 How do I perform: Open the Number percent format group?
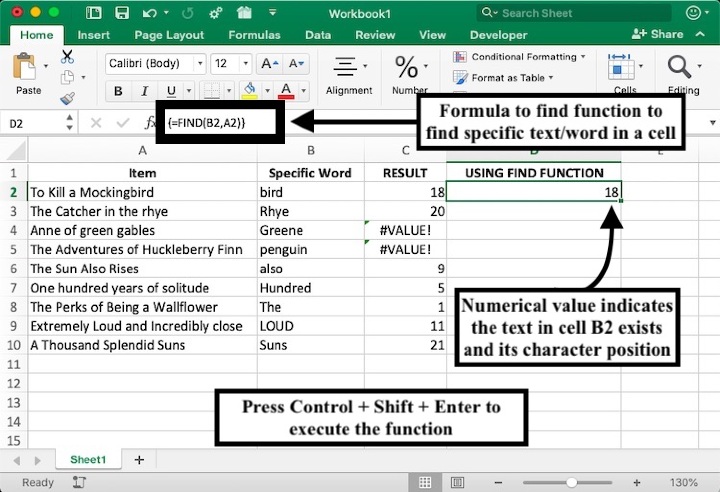pyautogui.click(x=410, y=75)
